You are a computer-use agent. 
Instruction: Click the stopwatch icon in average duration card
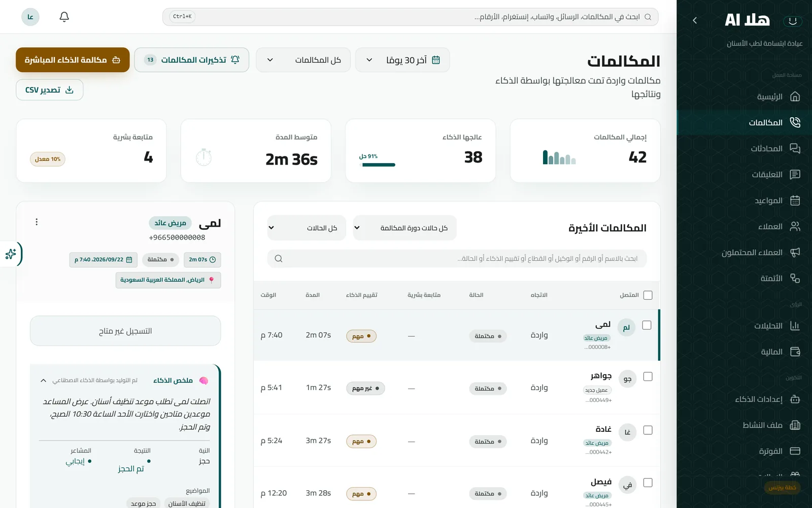click(204, 157)
